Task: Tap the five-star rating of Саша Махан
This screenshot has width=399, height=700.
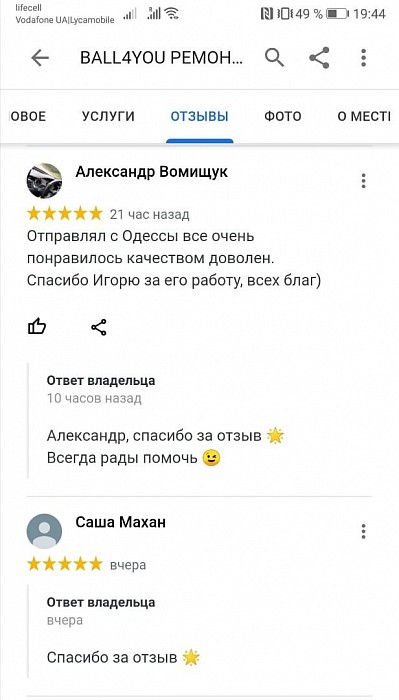Action: pyautogui.click(x=65, y=564)
